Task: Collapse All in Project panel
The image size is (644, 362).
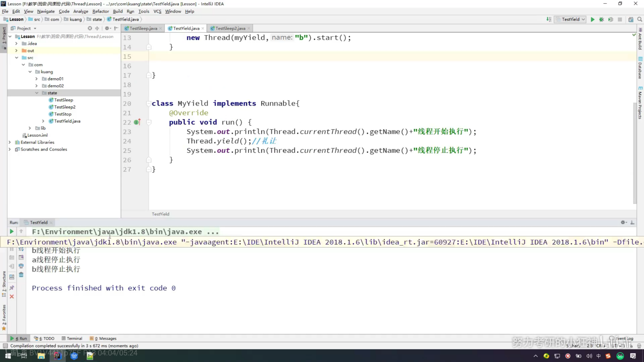Action: click(x=97, y=28)
